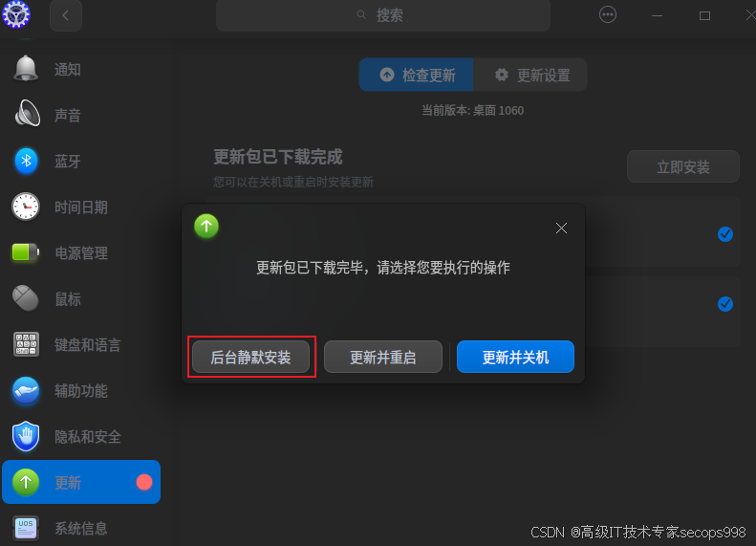Close the update dialog with X

coord(561,229)
